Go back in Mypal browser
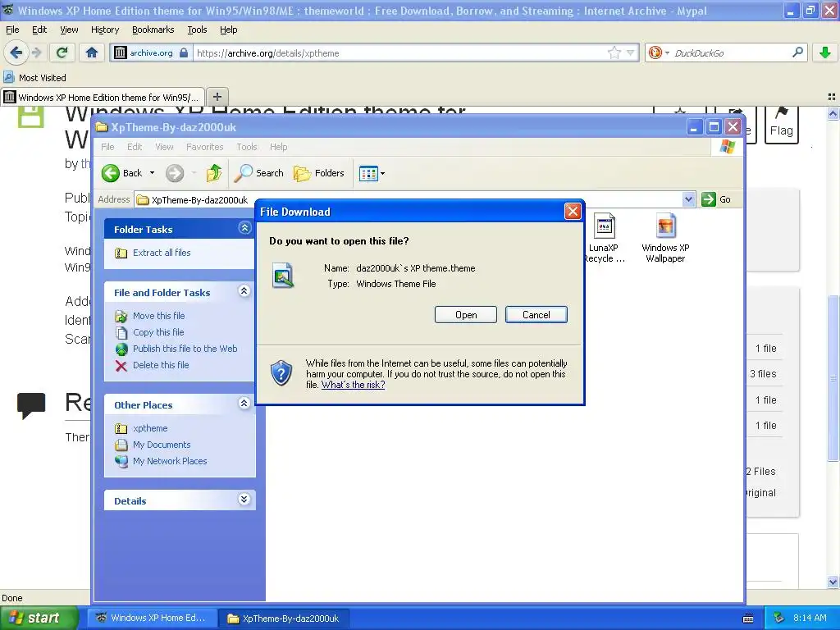 (16, 52)
